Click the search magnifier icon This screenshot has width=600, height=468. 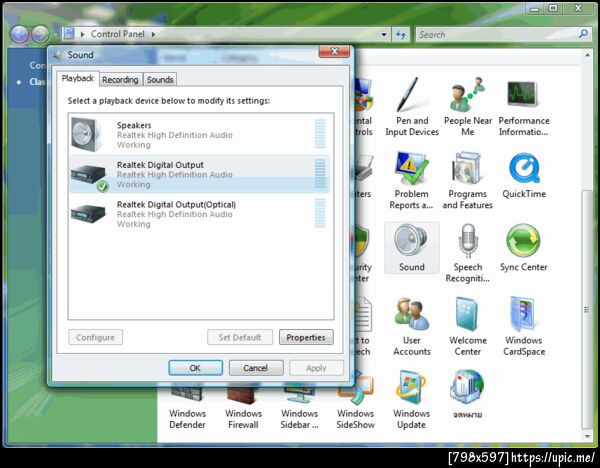tap(583, 34)
